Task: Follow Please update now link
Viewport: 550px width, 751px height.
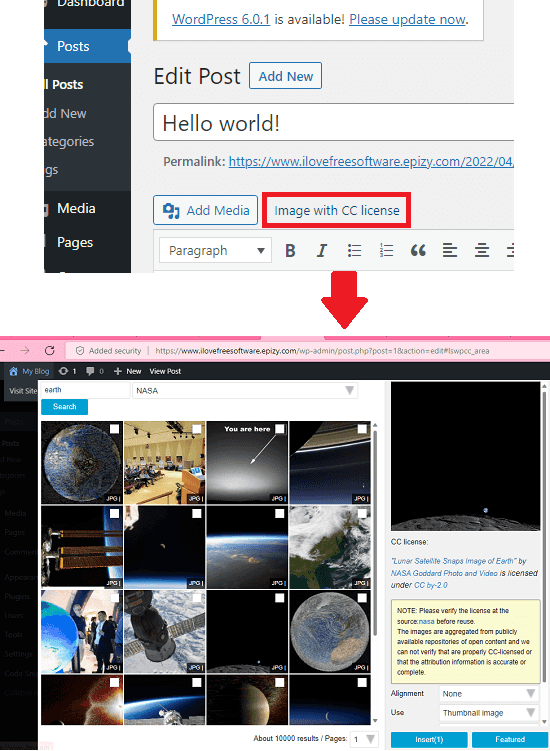Action: click(408, 20)
